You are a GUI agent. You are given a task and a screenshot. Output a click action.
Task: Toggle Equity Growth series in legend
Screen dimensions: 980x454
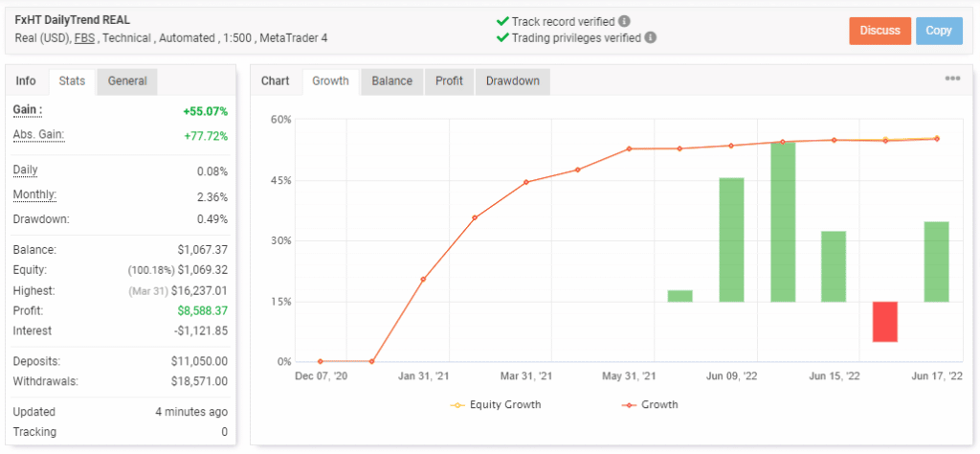pyautogui.click(x=496, y=404)
